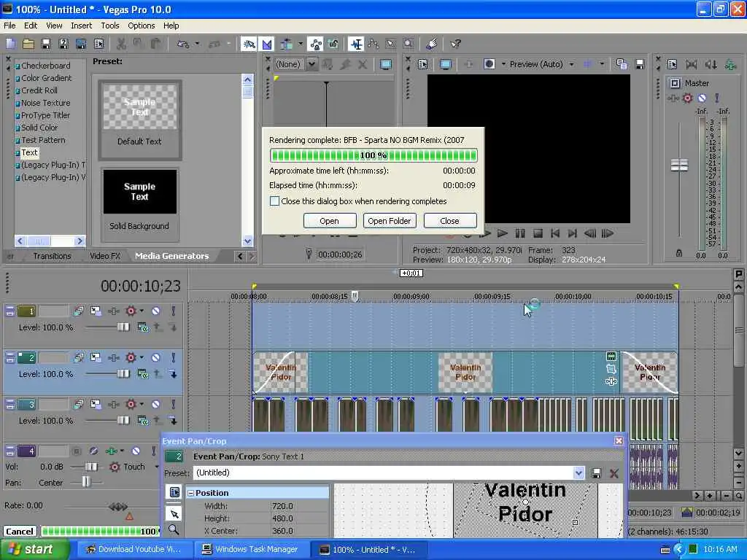
Task: Select the Normal Edit tool
Action: coord(356,44)
